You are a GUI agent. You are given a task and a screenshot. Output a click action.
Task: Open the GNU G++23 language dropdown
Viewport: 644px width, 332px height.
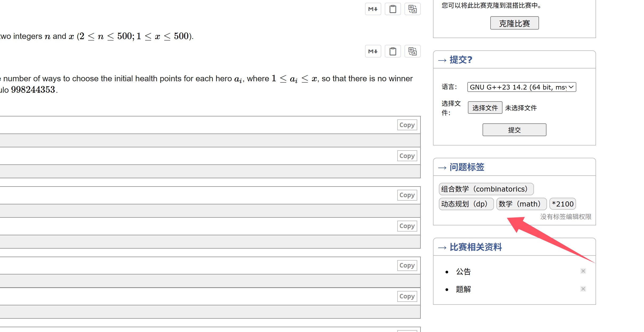(521, 87)
